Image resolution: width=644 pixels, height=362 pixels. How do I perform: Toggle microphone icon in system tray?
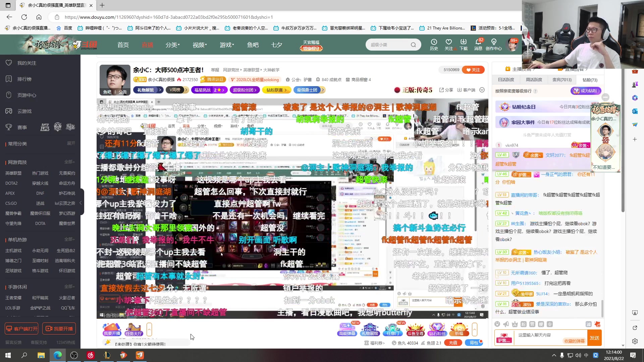click(x=562, y=355)
